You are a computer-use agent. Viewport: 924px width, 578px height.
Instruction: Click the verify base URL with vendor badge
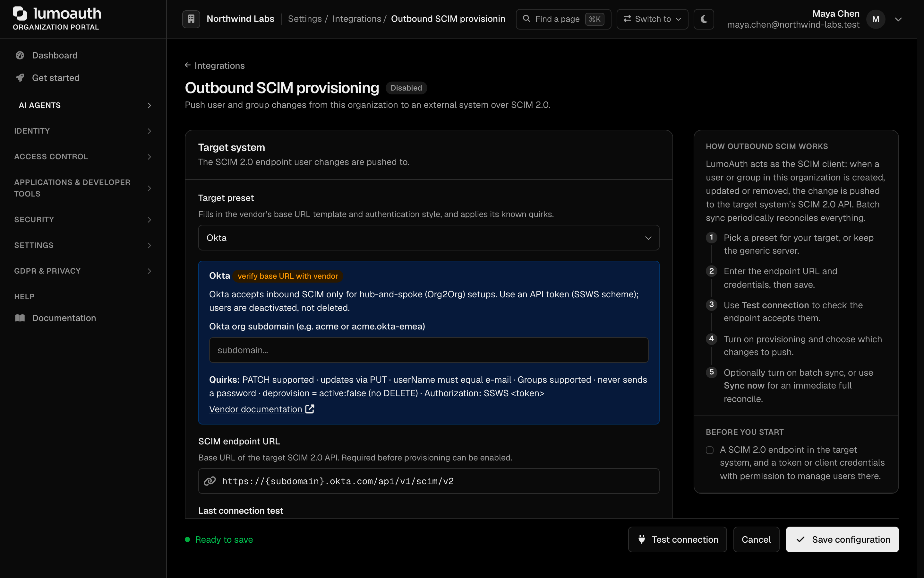click(287, 276)
